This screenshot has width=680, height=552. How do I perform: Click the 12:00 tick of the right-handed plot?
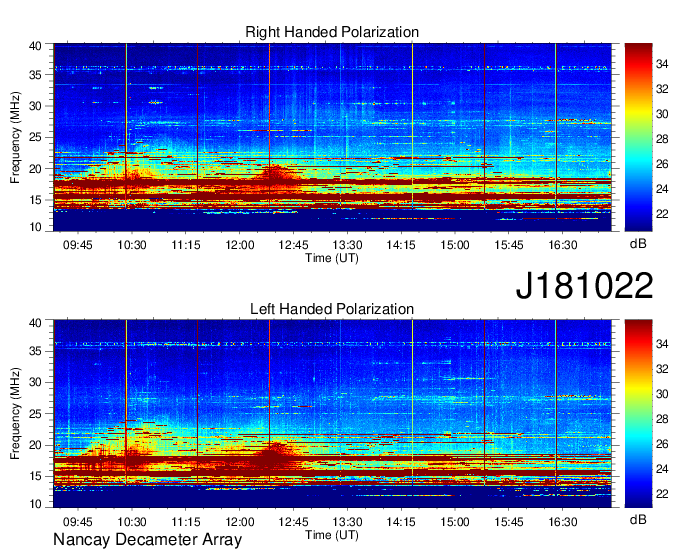click(240, 245)
